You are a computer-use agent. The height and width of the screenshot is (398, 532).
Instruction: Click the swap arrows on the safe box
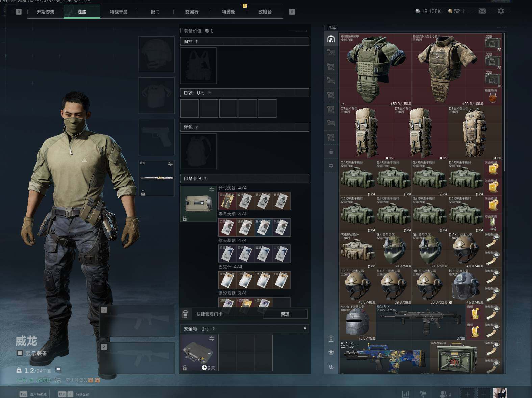tap(212, 338)
